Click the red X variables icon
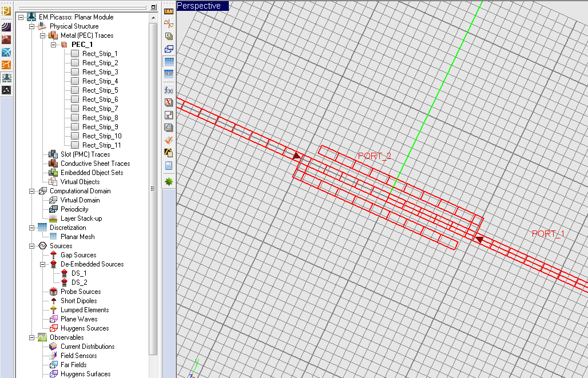This screenshot has width=588, height=378. tap(169, 102)
